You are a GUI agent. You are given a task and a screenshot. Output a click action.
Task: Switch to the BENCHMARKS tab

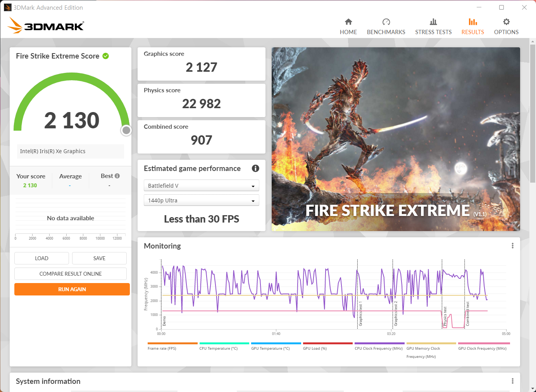[386, 27]
